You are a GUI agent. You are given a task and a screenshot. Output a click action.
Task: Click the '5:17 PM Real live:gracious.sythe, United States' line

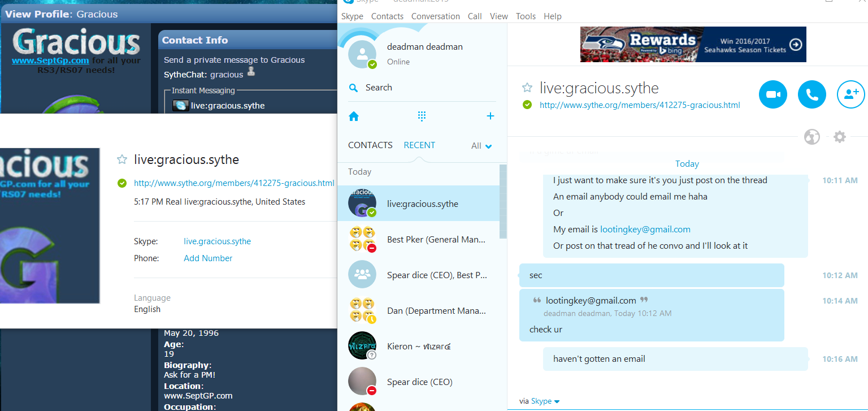(x=219, y=202)
